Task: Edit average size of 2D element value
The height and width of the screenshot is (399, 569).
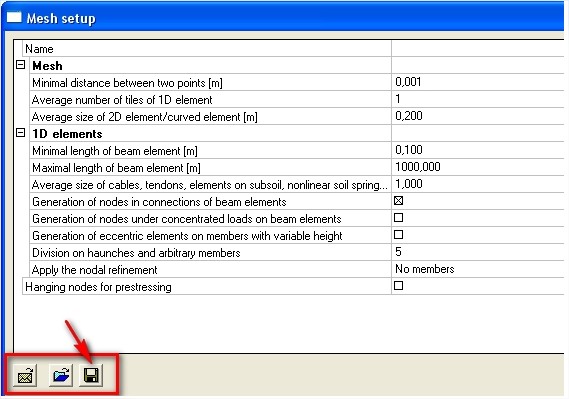Action: 478,116
